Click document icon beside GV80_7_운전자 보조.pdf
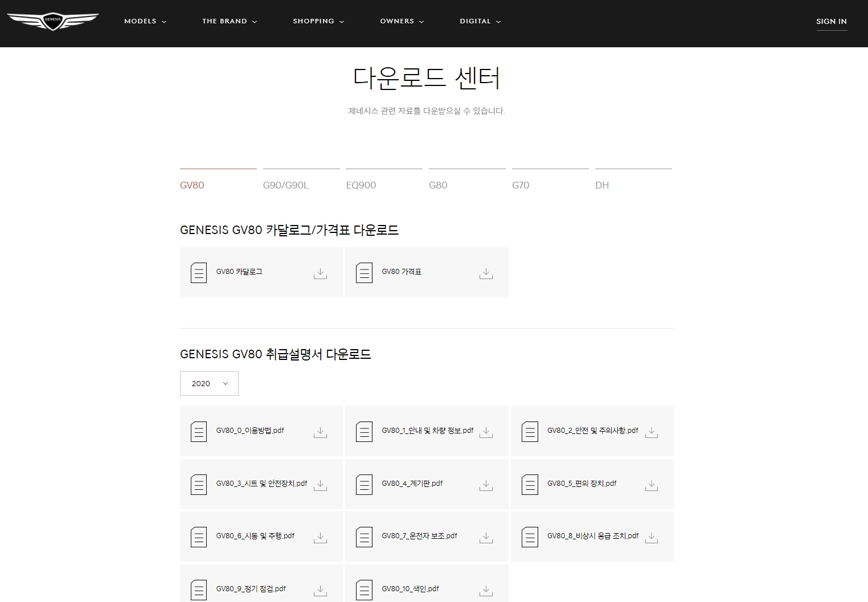Image resolution: width=868 pixels, height=602 pixels. [364, 537]
